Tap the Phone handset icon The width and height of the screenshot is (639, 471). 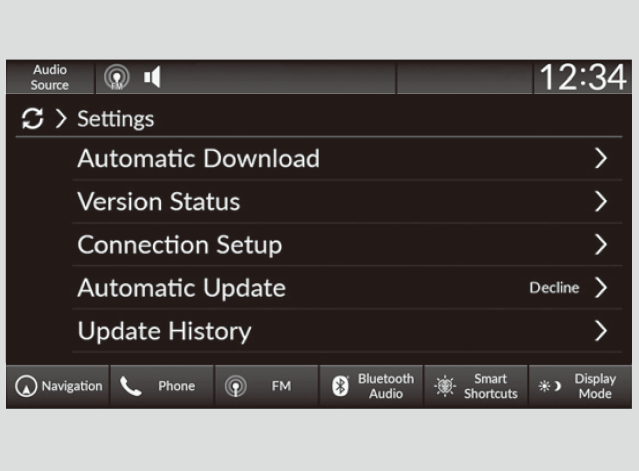click(x=131, y=387)
